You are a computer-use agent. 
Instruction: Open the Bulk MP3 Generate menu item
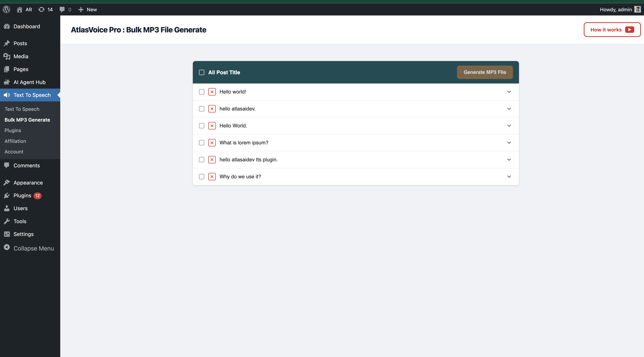coord(27,120)
